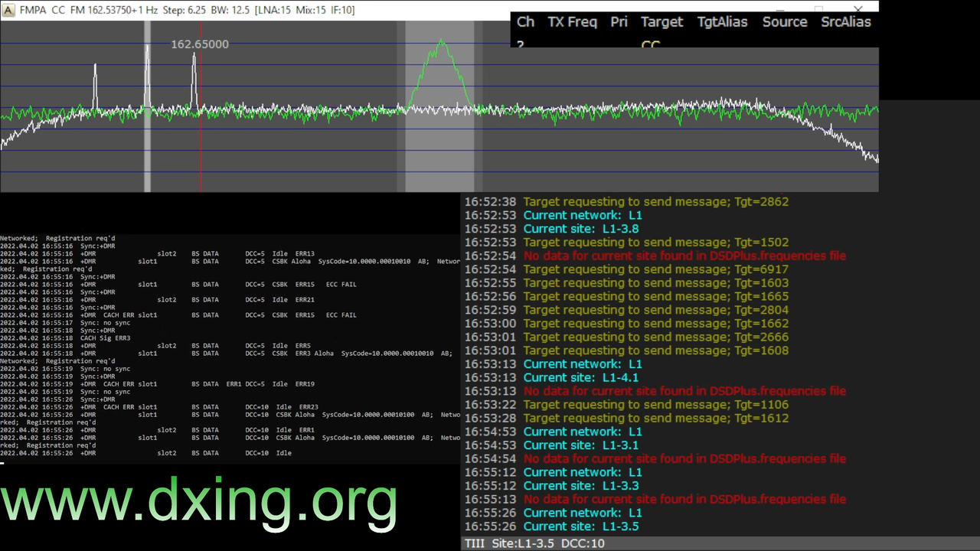The width and height of the screenshot is (980, 551).
Task: Click the log entry with Tgt=2804
Action: pos(626,310)
